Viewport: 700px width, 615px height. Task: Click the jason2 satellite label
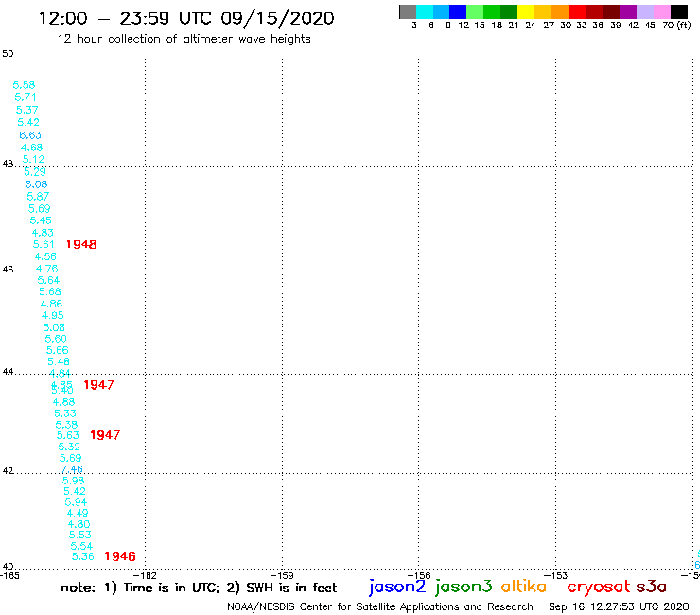point(397,587)
